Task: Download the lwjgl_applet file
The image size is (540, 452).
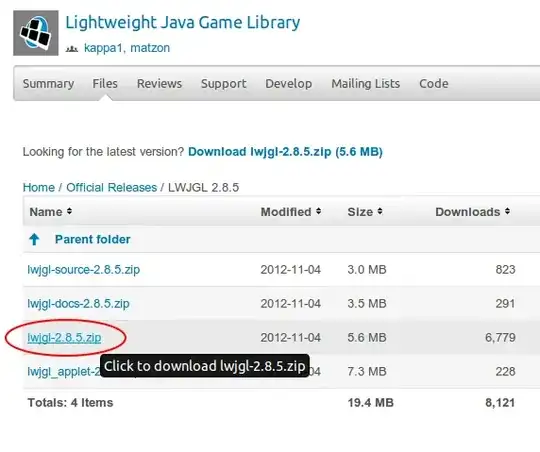Action: [x=64, y=371]
